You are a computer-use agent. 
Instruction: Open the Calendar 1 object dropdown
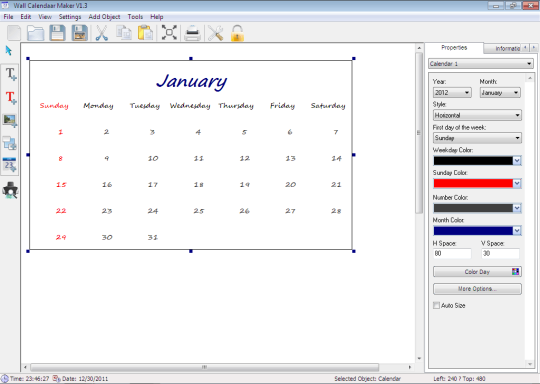[x=481, y=64]
